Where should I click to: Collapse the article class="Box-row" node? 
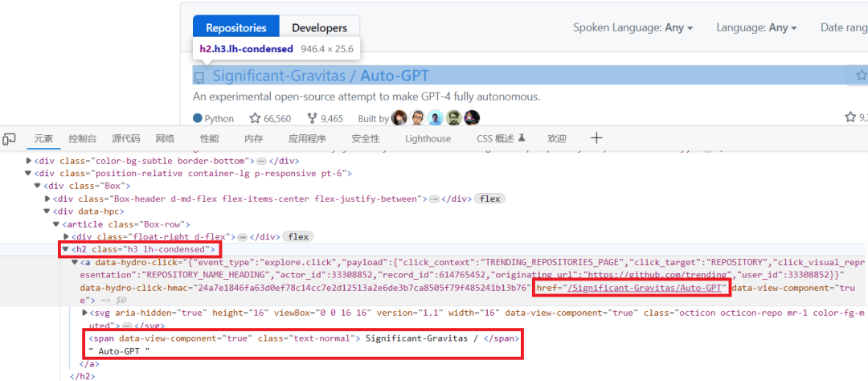point(56,224)
